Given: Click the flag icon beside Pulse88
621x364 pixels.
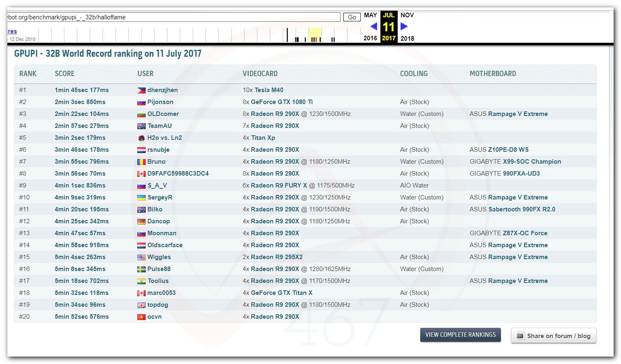Looking at the screenshot, I should (141, 269).
